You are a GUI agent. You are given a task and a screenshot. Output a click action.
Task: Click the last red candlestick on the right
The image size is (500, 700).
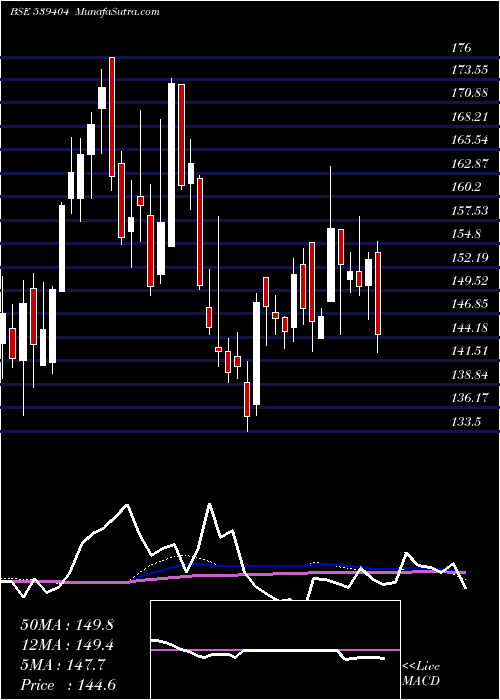pos(378,293)
